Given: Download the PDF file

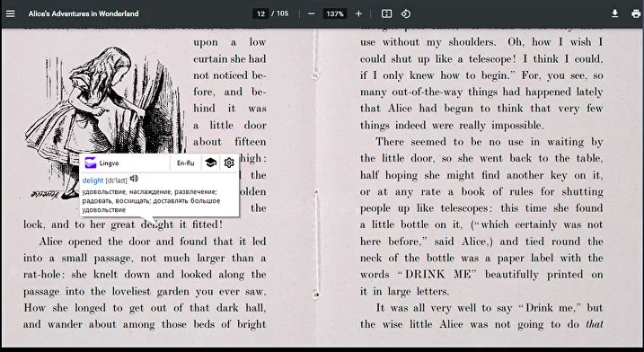Looking at the screenshot, I should coord(615,13).
